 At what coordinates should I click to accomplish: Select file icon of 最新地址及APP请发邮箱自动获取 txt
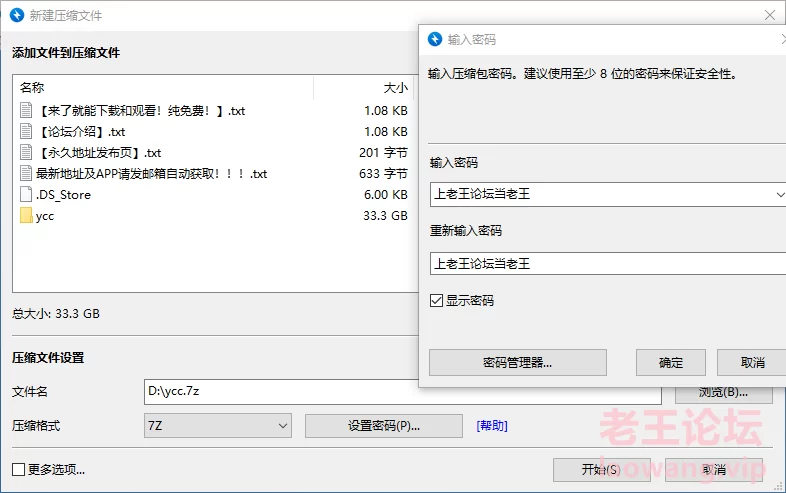click(x=26, y=174)
